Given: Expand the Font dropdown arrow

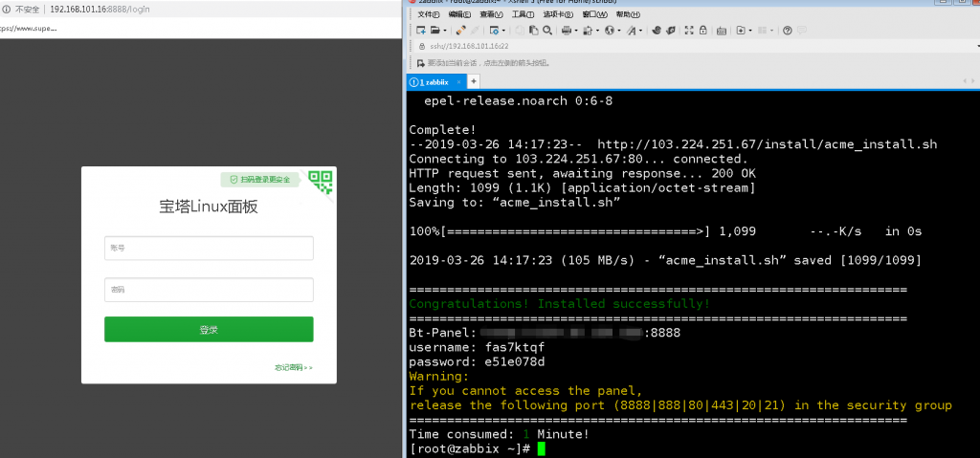Looking at the screenshot, I should pyautogui.click(x=640, y=30).
